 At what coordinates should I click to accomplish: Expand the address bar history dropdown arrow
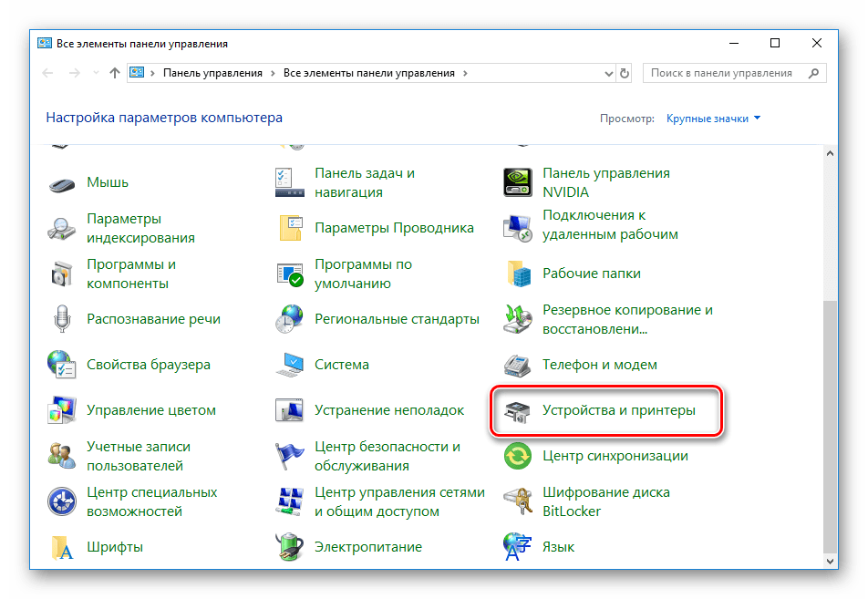[x=606, y=73]
